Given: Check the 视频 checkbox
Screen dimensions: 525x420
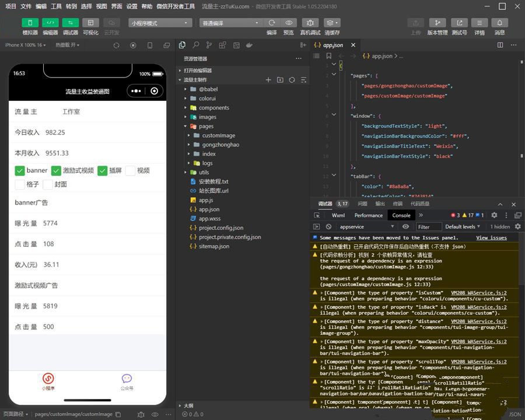Looking at the screenshot, I should 130,170.
